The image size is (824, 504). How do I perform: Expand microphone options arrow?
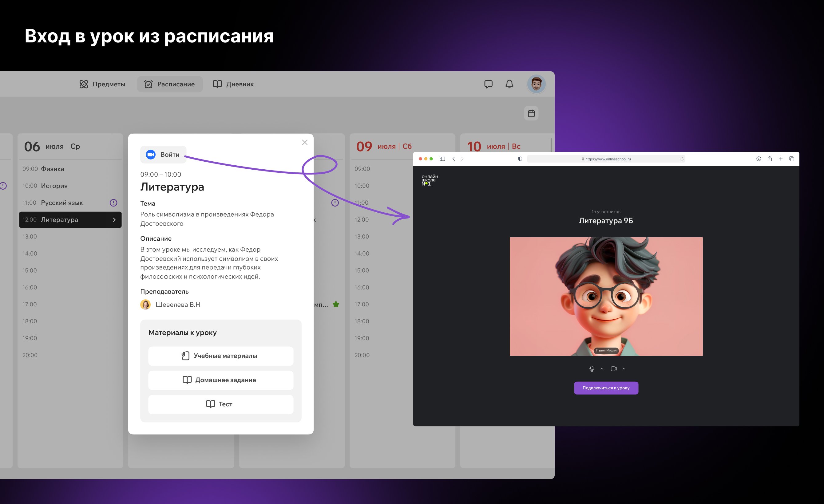pos(602,369)
